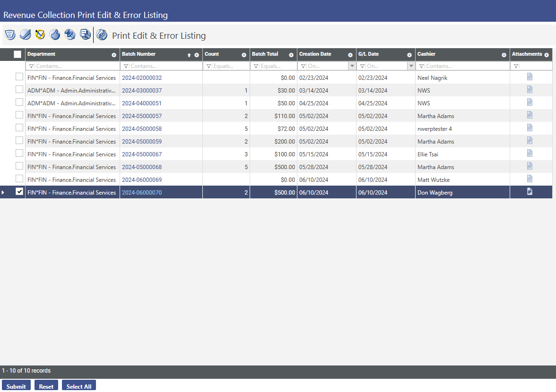Click the Attachments filter funnel icon
The width and height of the screenshot is (556, 392).
(x=516, y=66)
